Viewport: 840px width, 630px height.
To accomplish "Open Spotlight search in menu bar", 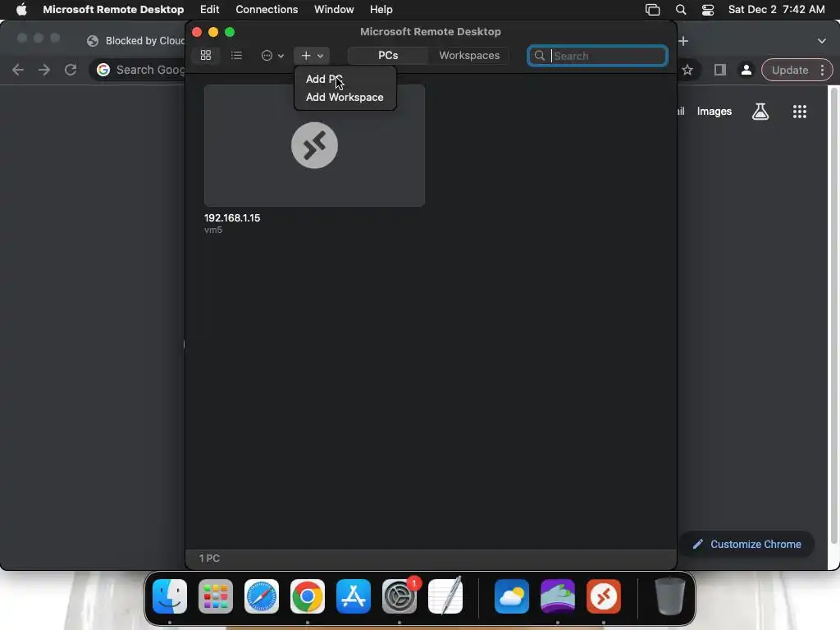I will click(x=680, y=10).
